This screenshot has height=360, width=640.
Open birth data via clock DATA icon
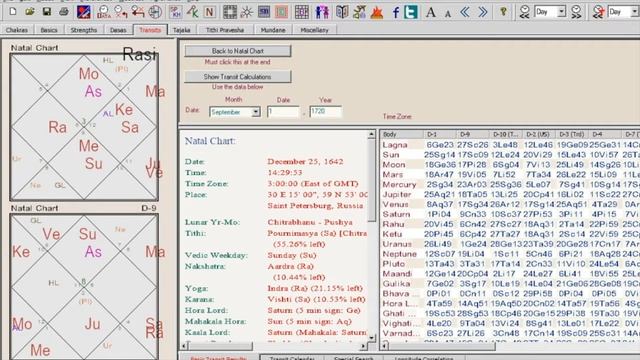[x=104, y=12]
